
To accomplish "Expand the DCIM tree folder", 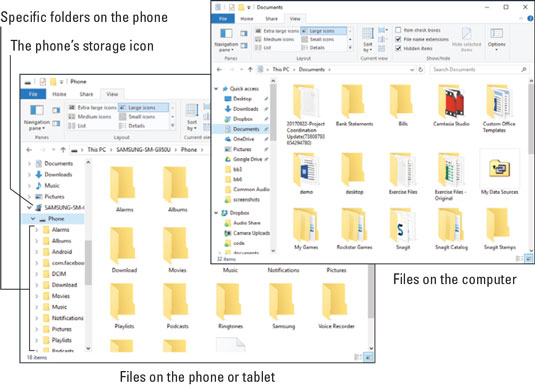I will (x=37, y=274).
